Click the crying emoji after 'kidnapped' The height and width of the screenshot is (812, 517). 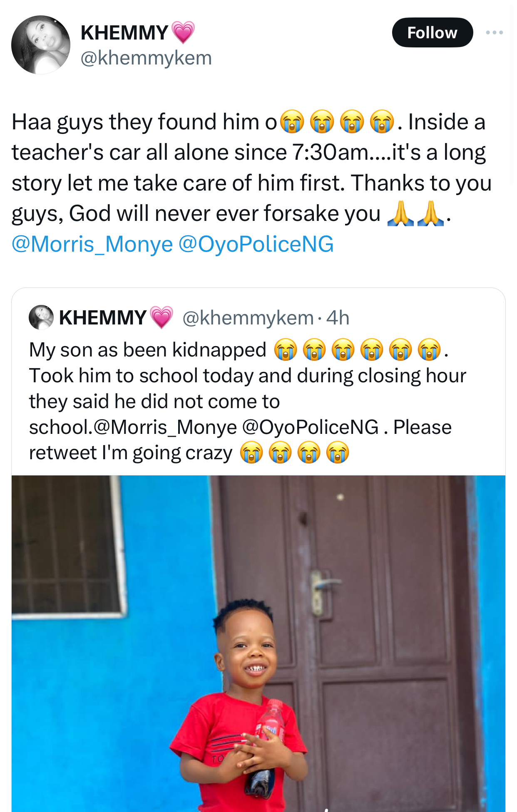click(x=286, y=350)
